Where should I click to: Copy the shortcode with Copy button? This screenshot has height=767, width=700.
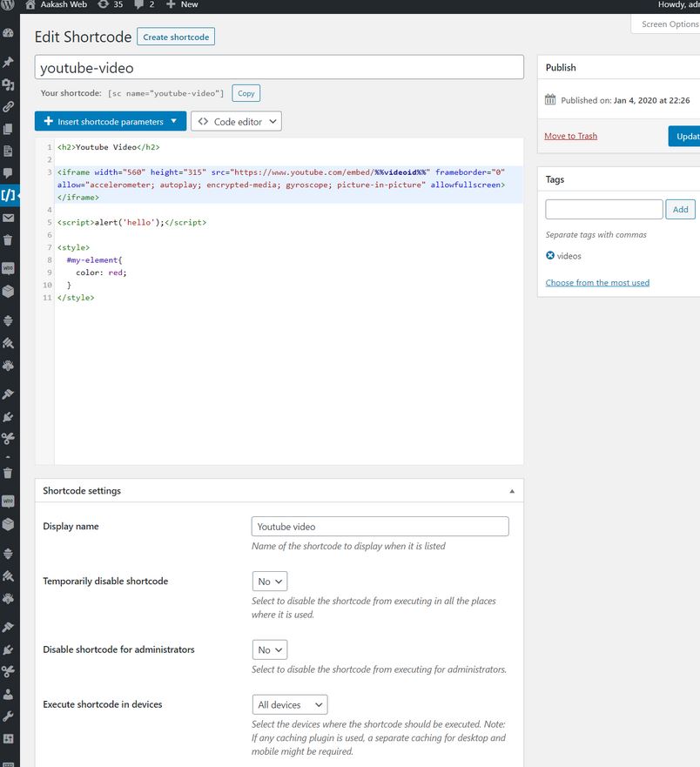coord(246,93)
